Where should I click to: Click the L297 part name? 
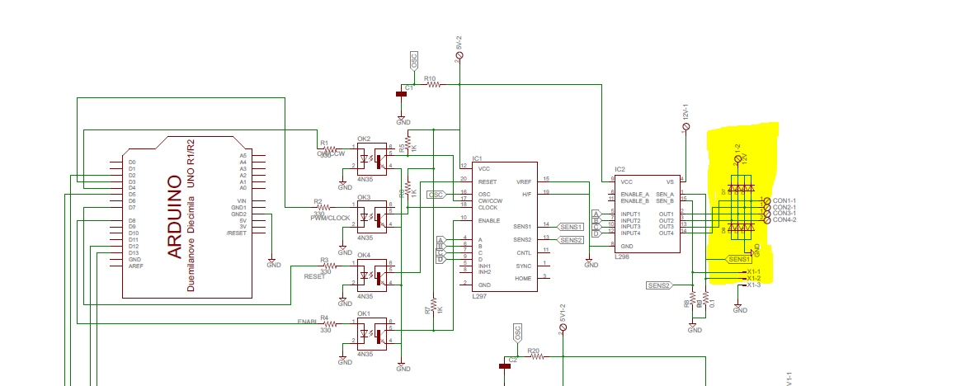[x=479, y=295]
